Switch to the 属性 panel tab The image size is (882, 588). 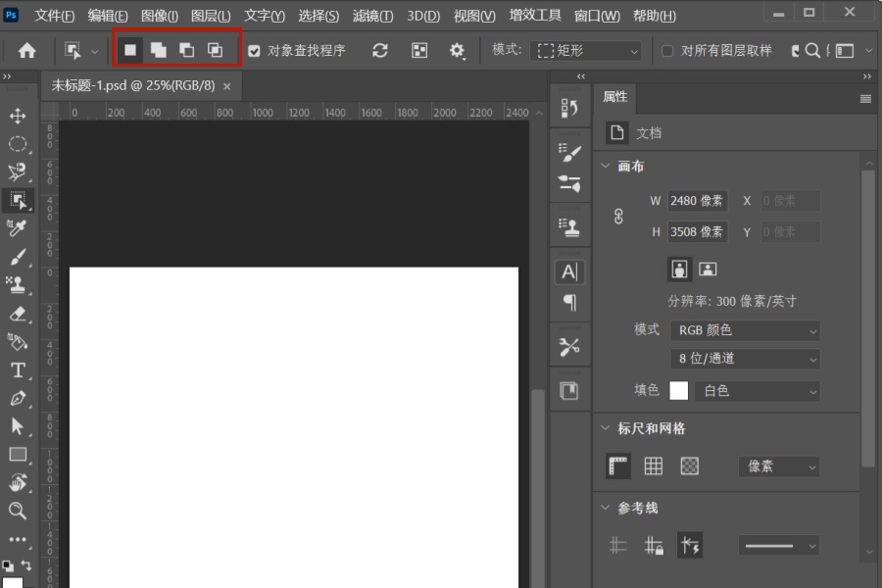pyautogui.click(x=615, y=97)
